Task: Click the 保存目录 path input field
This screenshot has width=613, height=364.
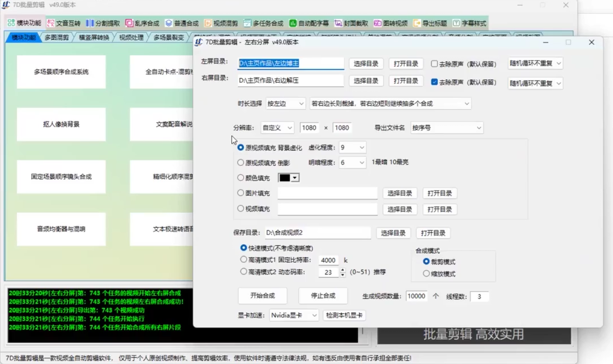Action: click(x=317, y=233)
